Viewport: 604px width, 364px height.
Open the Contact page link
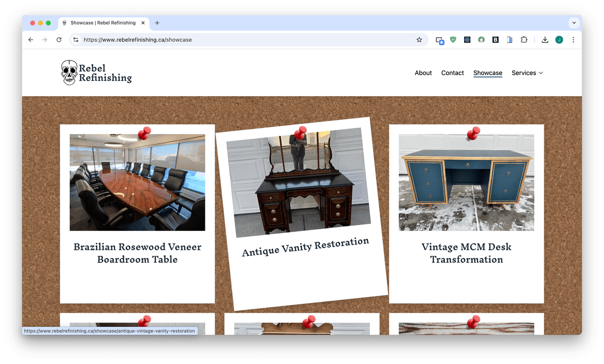(452, 73)
